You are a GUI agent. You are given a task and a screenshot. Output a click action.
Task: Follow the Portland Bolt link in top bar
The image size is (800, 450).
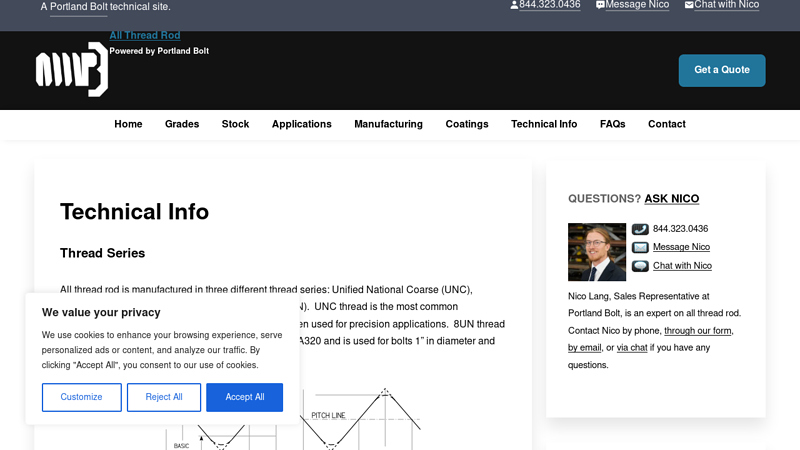pos(79,7)
